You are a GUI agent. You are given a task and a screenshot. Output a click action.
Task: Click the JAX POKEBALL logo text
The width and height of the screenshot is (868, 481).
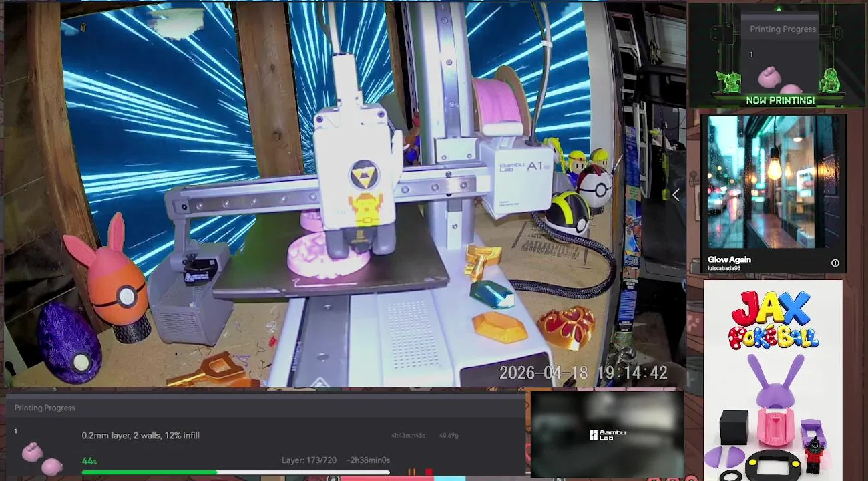coord(773,319)
